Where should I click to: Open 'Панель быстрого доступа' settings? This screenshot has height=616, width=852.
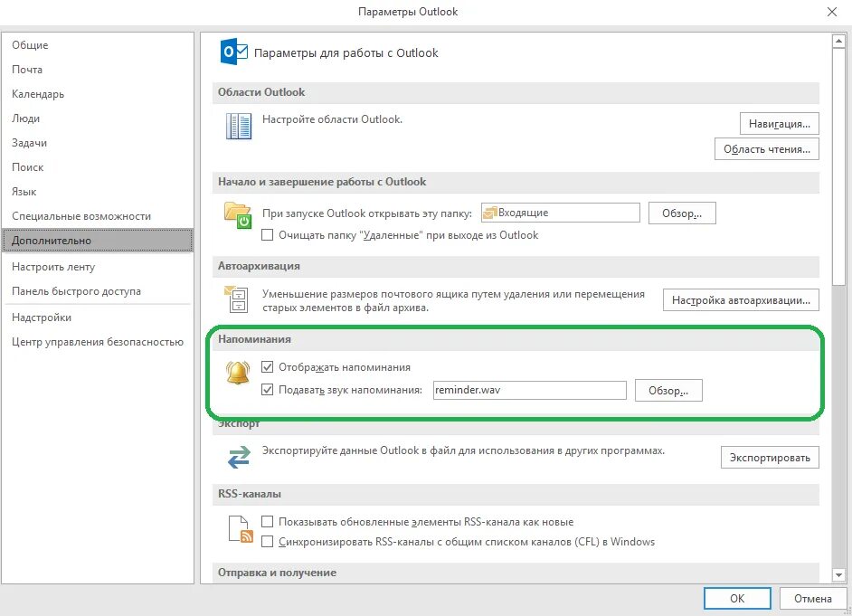[98, 291]
